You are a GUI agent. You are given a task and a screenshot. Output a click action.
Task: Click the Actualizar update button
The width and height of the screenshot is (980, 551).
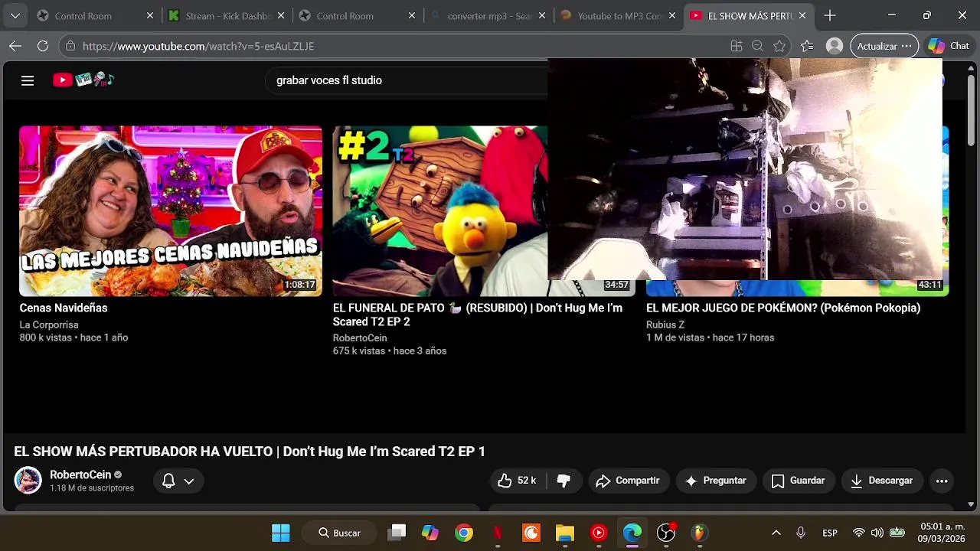[x=884, y=46]
